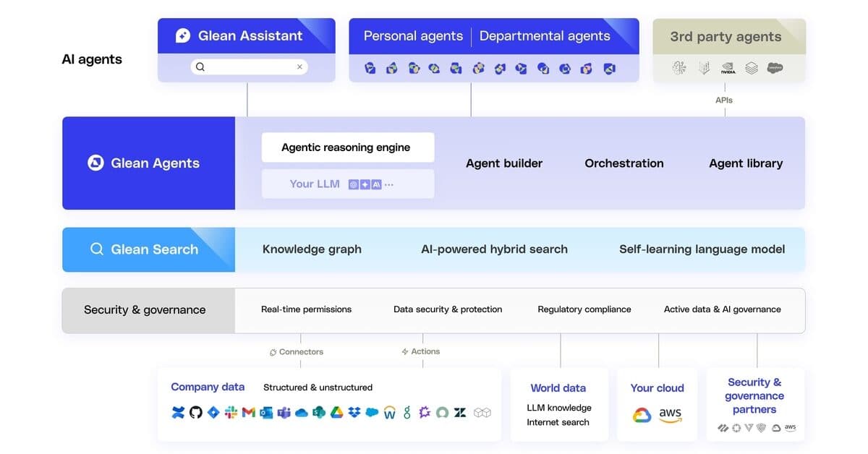Click AI-powered hybrid search text
Viewport: 868px width, 454px height.
coord(494,249)
